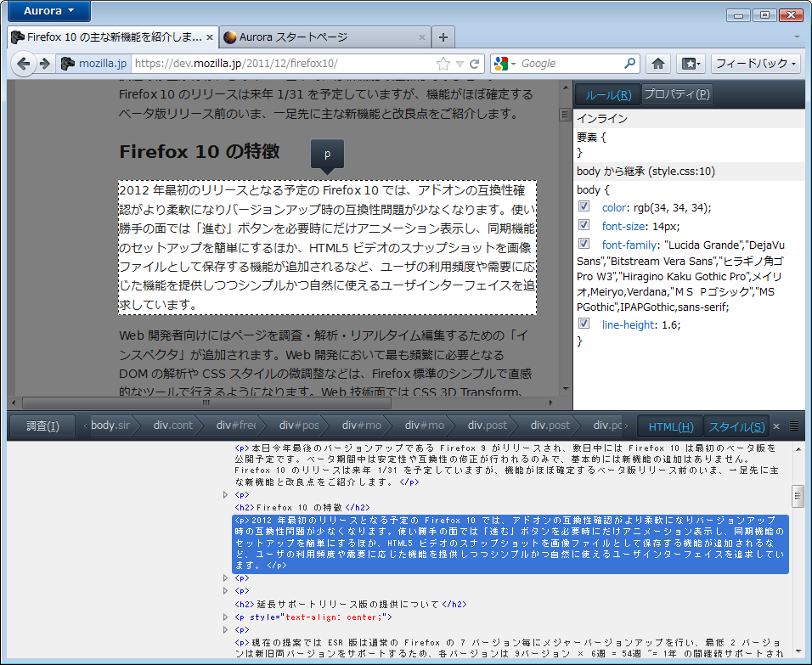Close the inspector toolbar with its X

pyautogui.click(x=776, y=426)
